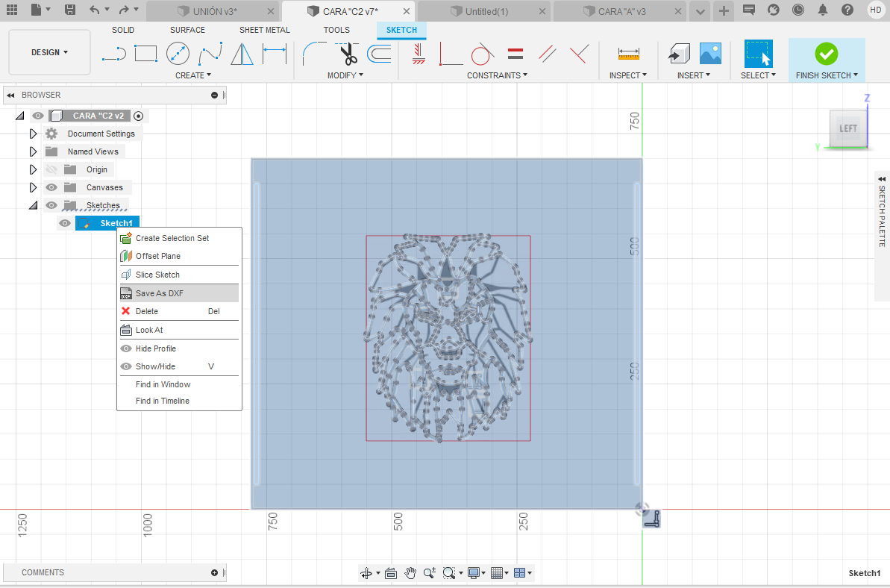890x588 pixels.
Task: Select the Mirror sketch tool
Action: click(x=242, y=53)
